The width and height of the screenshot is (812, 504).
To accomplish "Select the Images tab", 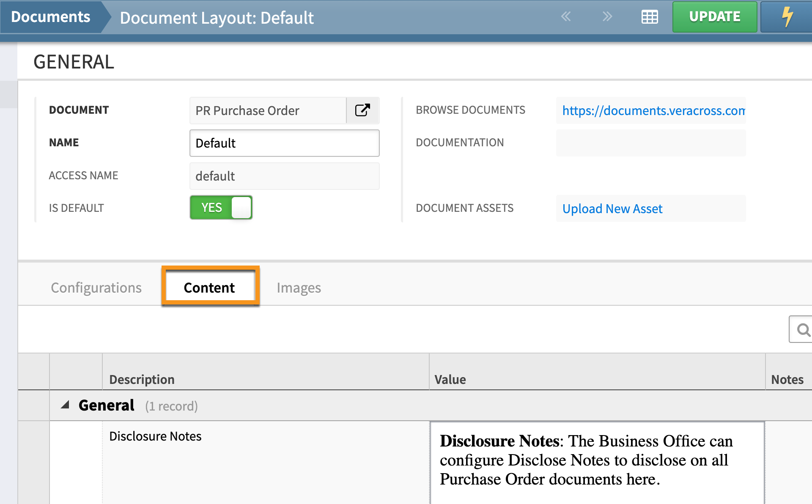I will pyautogui.click(x=299, y=288).
